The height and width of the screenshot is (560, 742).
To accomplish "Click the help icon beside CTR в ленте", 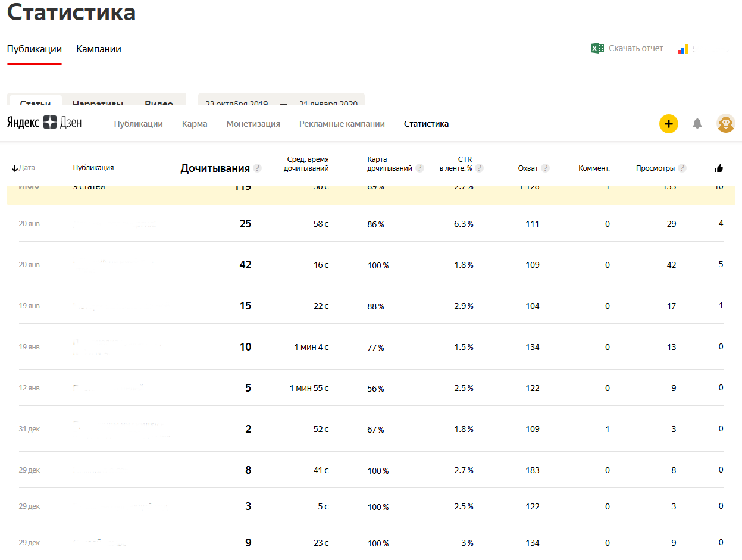I will pyautogui.click(x=479, y=168).
